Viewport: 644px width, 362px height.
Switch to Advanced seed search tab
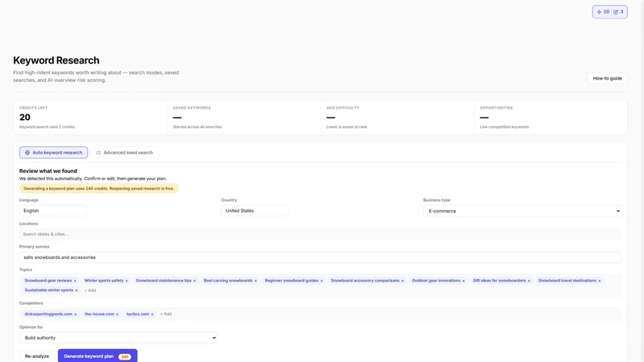point(125,153)
